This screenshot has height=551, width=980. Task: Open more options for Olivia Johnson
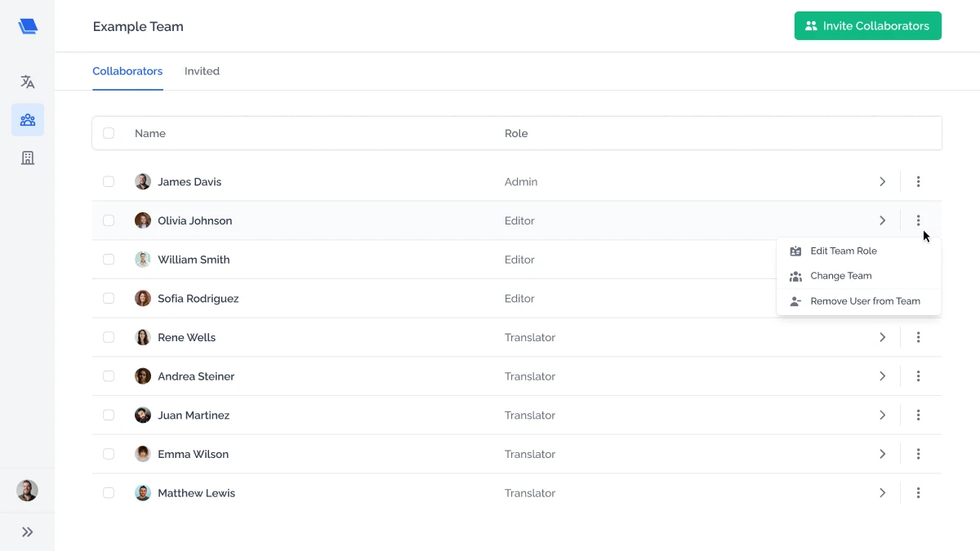pos(919,220)
